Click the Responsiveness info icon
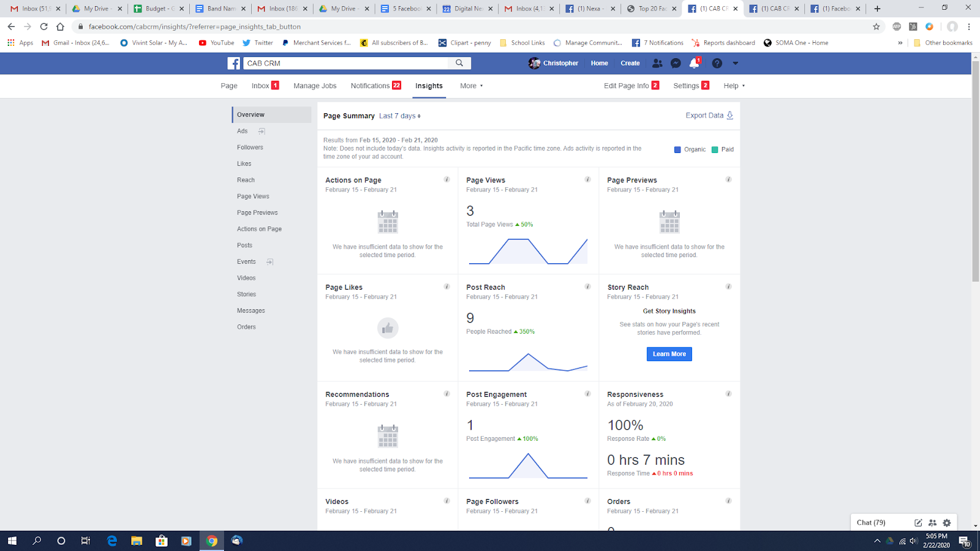The height and width of the screenshot is (551, 980). (x=728, y=394)
